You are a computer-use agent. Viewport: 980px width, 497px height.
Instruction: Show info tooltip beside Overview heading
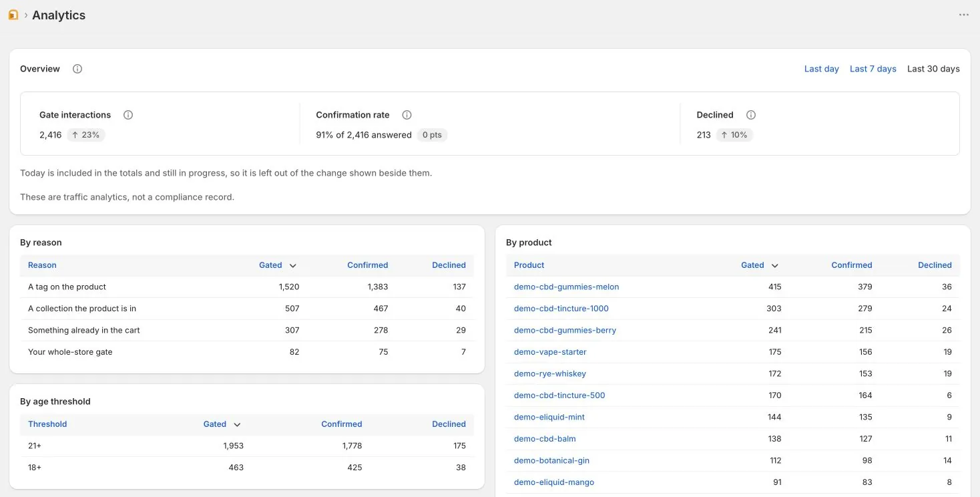[77, 69]
